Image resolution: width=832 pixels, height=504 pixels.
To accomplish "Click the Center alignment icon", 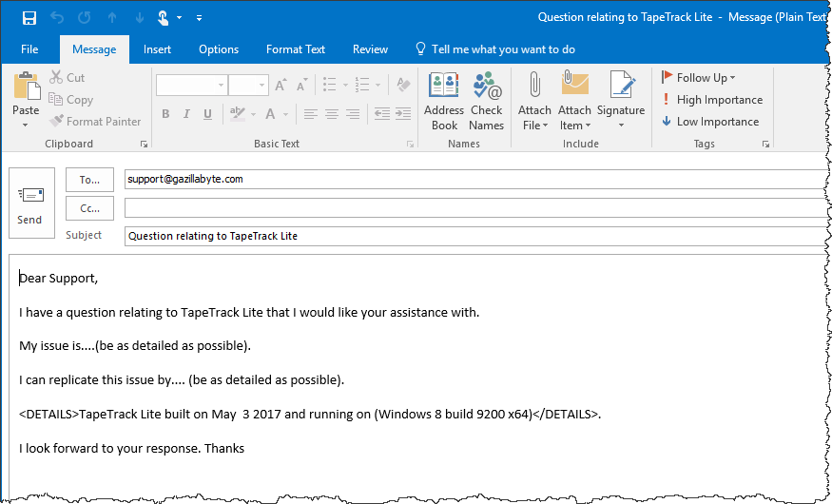I will click(x=332, y=114).
